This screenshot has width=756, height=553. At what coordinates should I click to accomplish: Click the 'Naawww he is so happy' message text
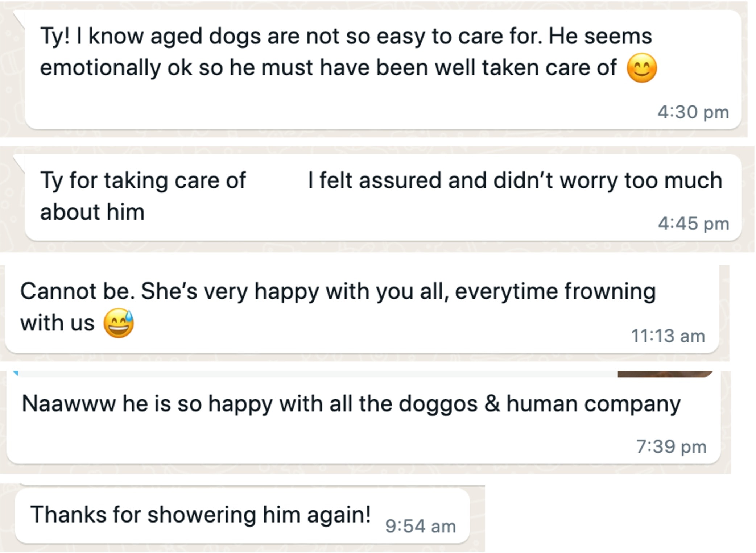(351, 404)
